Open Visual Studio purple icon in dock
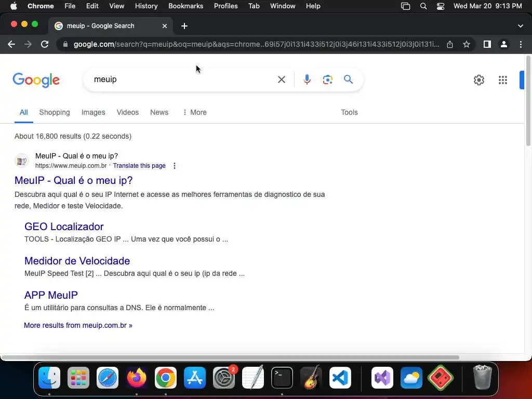This screenshot has height=399, width=532. click(x=382, y=378)
